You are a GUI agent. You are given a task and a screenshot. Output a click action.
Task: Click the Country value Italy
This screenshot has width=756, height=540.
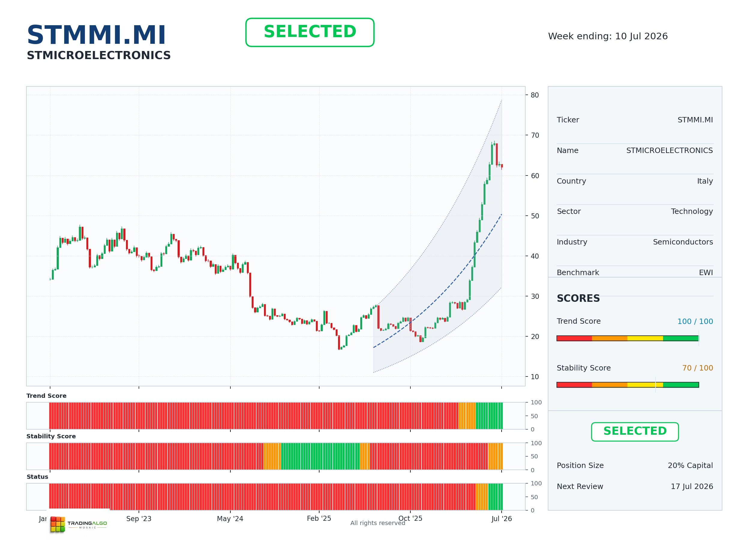pyautogui.click(x=704, y=181)
